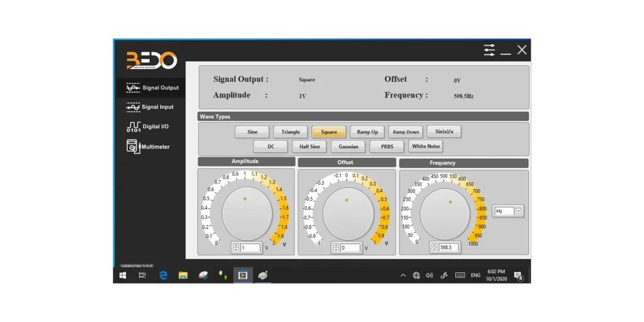Open the volume speaker tray icon
Screen dimensions: 644x322
429,275
